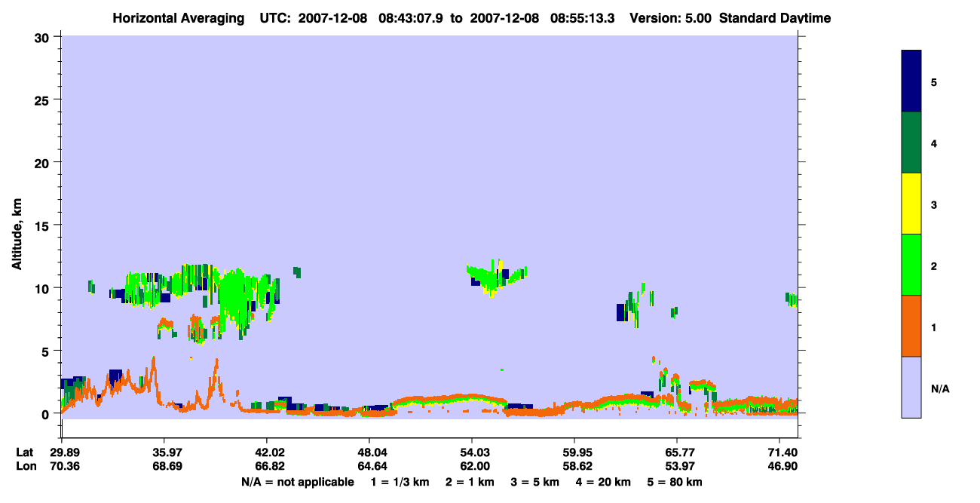Click the 'N/A = not applicable' legend text
The height and width of the screenshot is (503, 980).
point(297,482)
